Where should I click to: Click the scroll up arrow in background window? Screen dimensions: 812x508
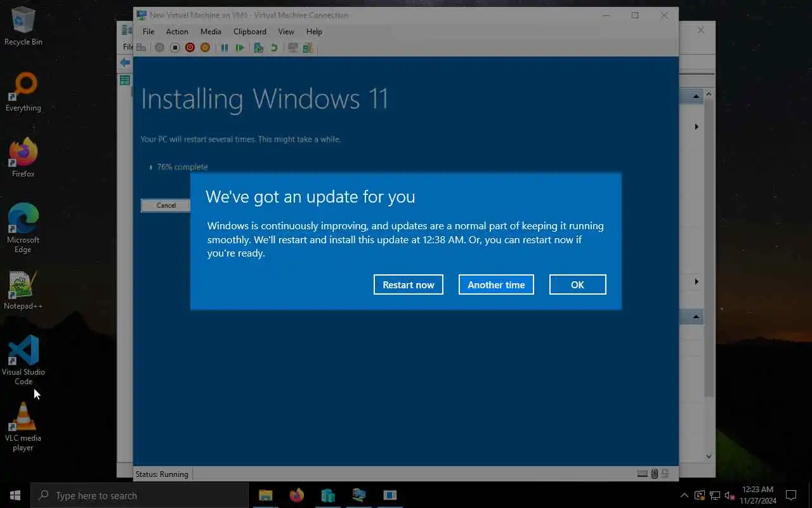(709, 95)
